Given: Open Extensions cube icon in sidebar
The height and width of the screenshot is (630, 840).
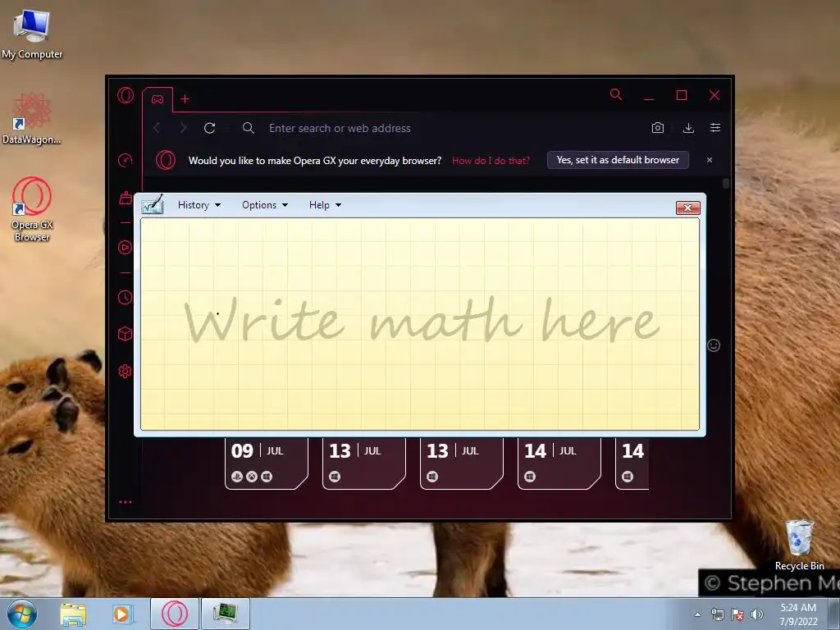Looking at the screenshot, I should click(125, 335).
